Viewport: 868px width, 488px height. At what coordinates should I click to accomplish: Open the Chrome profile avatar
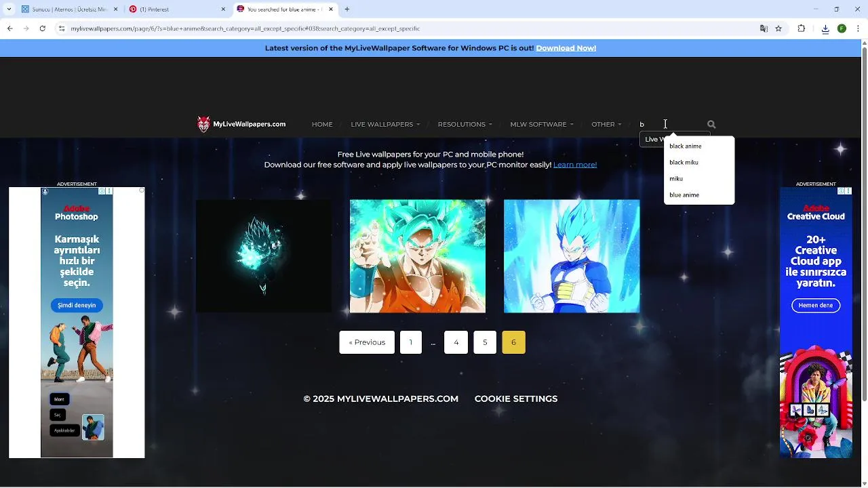(842, 28)
